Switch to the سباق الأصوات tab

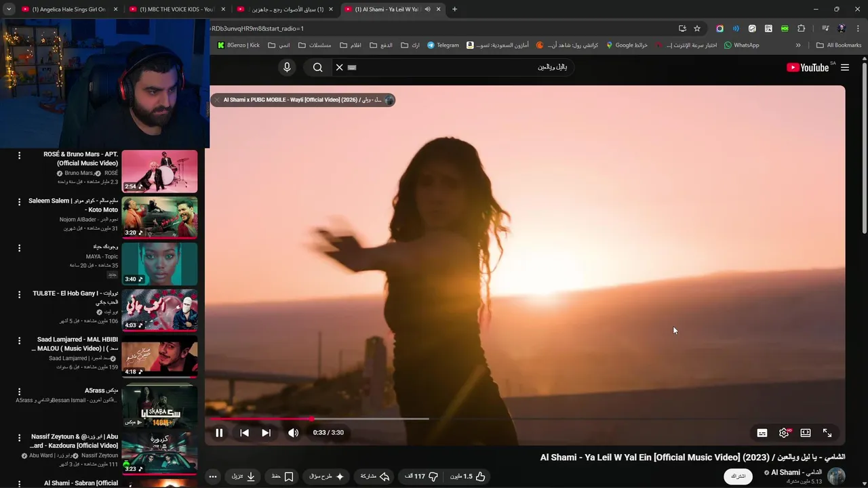tap(285, 9)
